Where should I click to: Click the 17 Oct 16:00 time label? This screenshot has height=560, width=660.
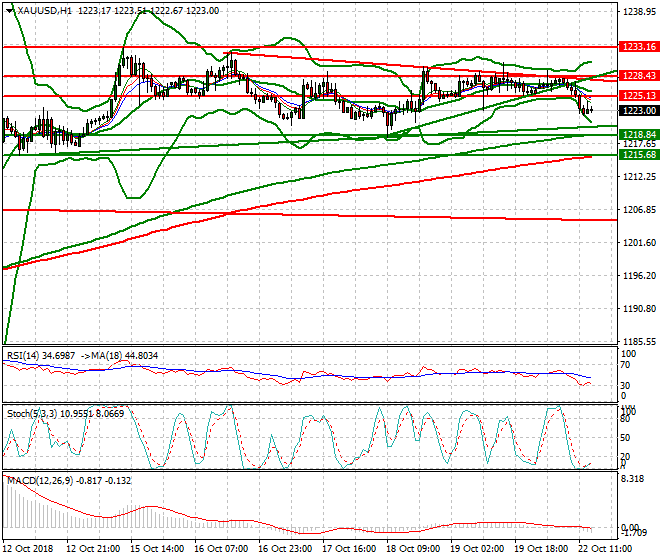(349, 549)
